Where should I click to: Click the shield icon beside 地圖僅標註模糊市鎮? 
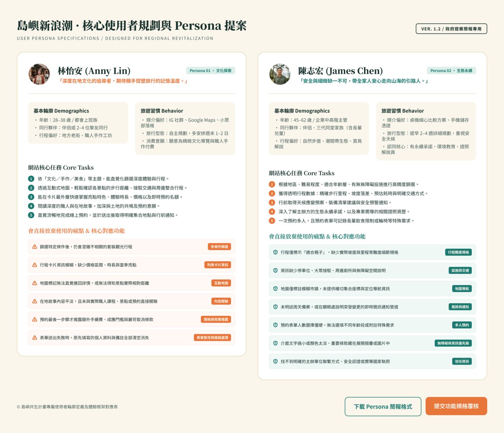275,289
